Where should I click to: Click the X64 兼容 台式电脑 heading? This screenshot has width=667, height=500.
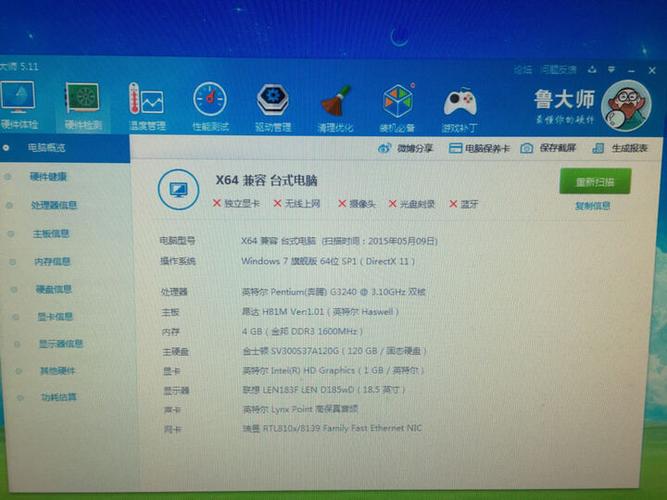click(x=266, y=180)
